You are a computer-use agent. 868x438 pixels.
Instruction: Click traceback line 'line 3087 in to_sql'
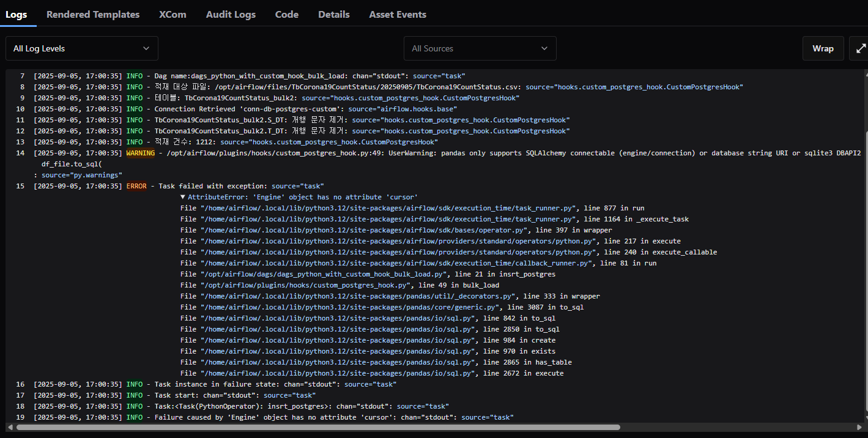pyautogui.click(x=546, y=307)
